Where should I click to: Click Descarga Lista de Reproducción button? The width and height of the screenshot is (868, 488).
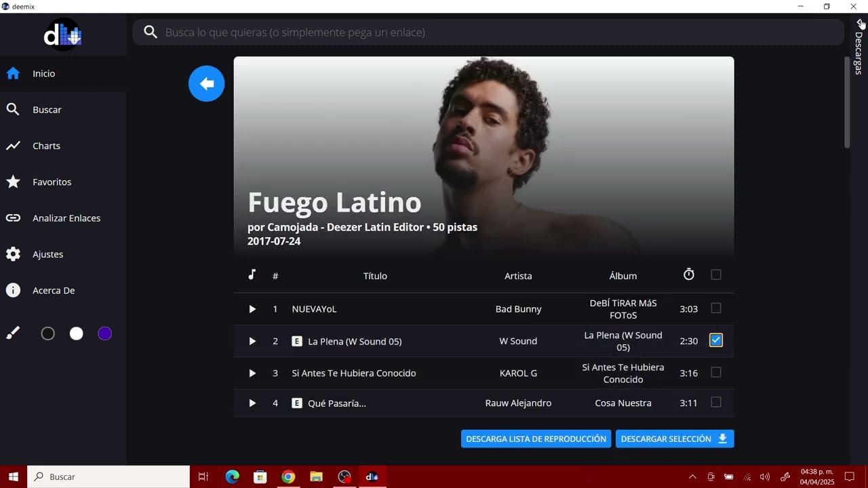536,439
